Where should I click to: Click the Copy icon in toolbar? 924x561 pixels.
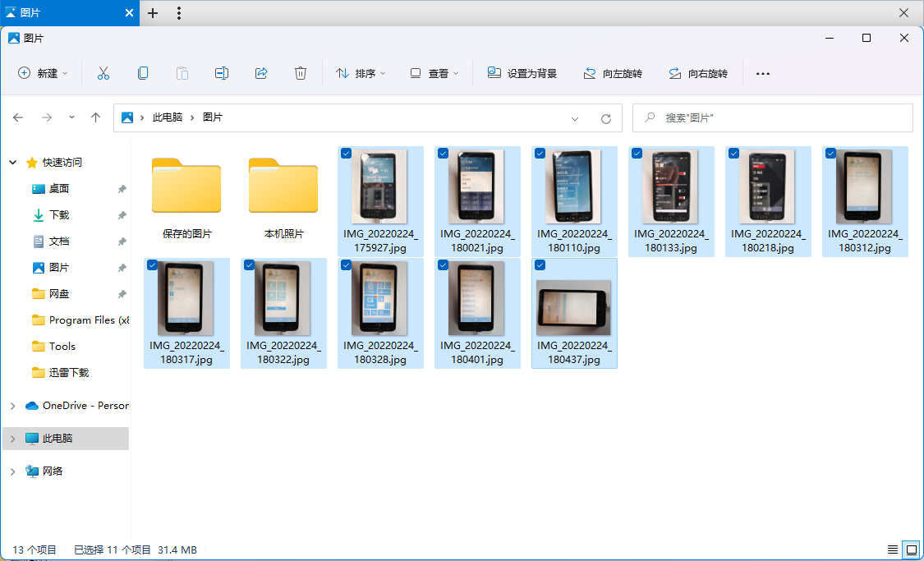point(143,73)
